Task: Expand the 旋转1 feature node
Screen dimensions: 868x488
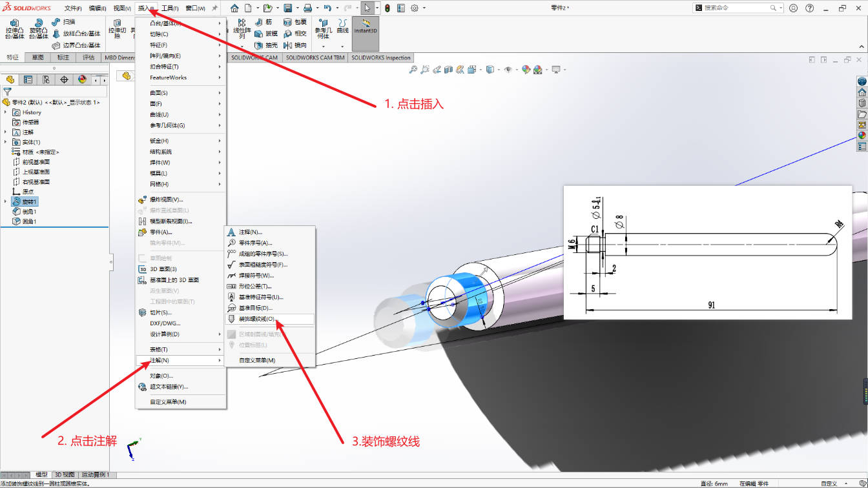Action: [x=6, y=201]
